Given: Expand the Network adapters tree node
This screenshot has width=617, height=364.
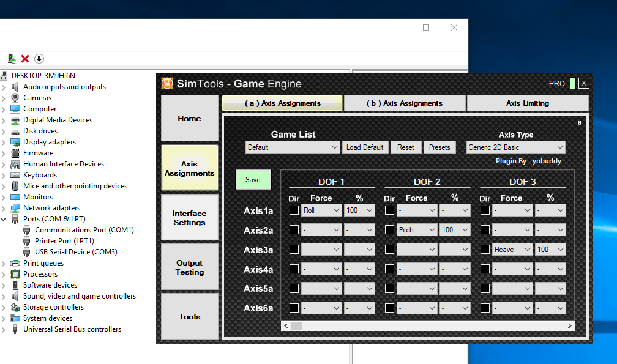Looking at the screenshot, I should pyautogui.click(x=4, y=208).
